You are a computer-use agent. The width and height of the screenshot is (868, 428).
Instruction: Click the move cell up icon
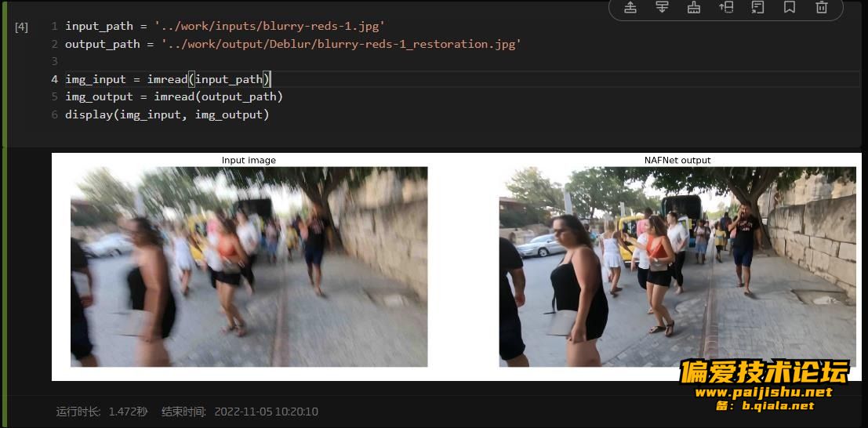click(x=726, y=7)
